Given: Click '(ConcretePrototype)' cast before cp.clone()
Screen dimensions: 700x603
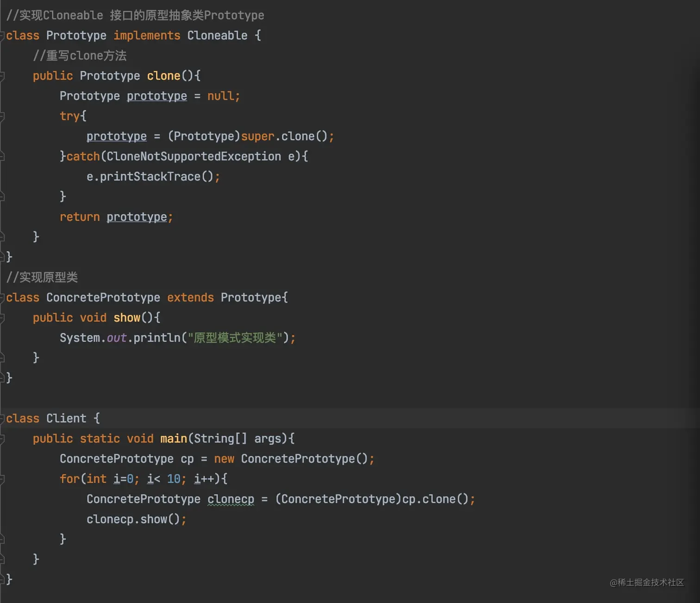Looking at the screenshot, I should [x=338, y=499].
